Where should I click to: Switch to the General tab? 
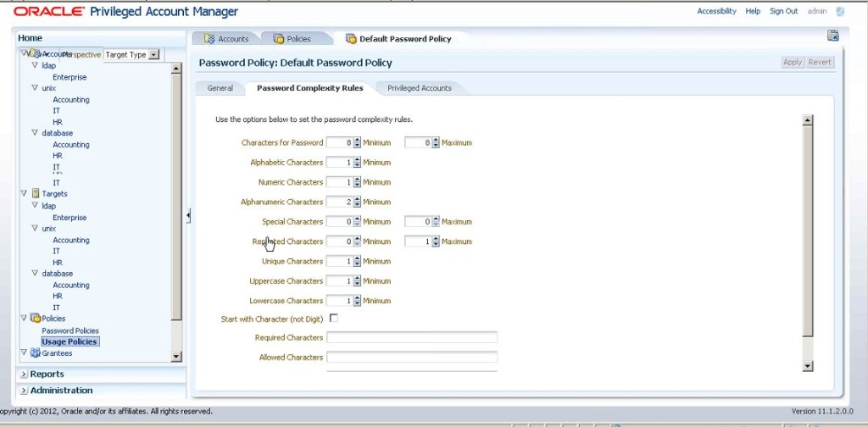(220, 88)
